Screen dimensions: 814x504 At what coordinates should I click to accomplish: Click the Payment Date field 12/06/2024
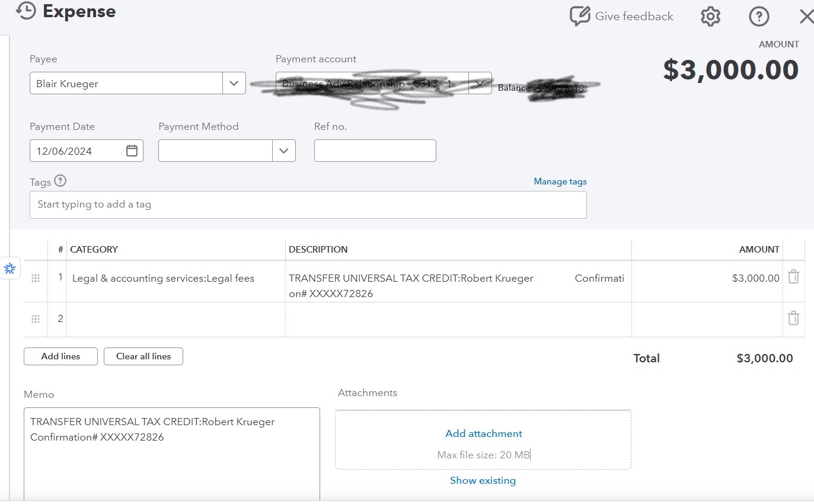(x=87, y=151)
